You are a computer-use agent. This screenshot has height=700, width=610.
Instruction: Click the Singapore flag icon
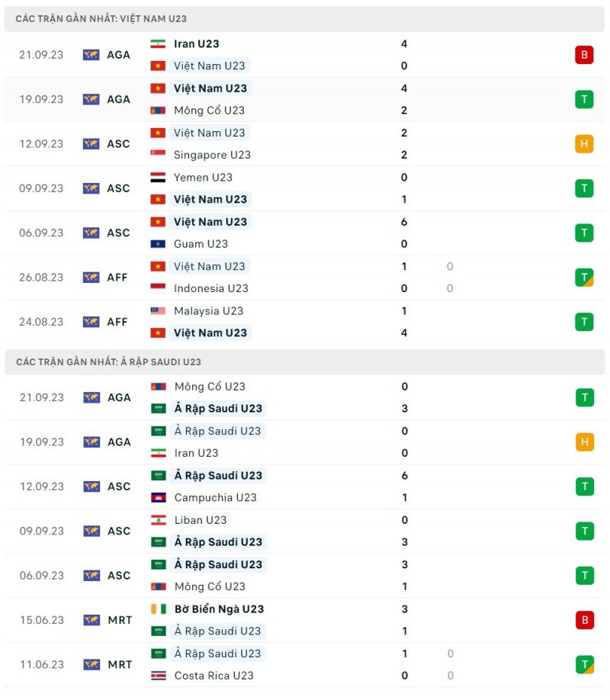[x=158, y=155]
